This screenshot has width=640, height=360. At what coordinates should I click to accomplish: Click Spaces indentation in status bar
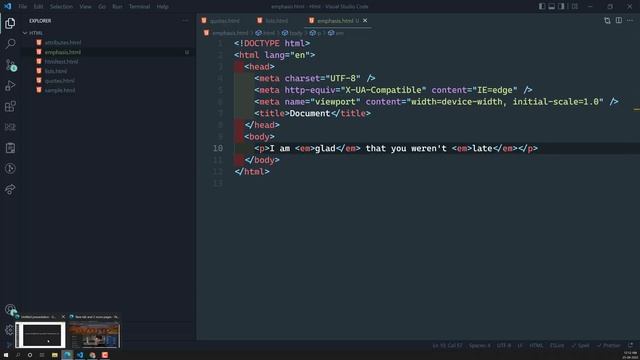tap(480, 345)
